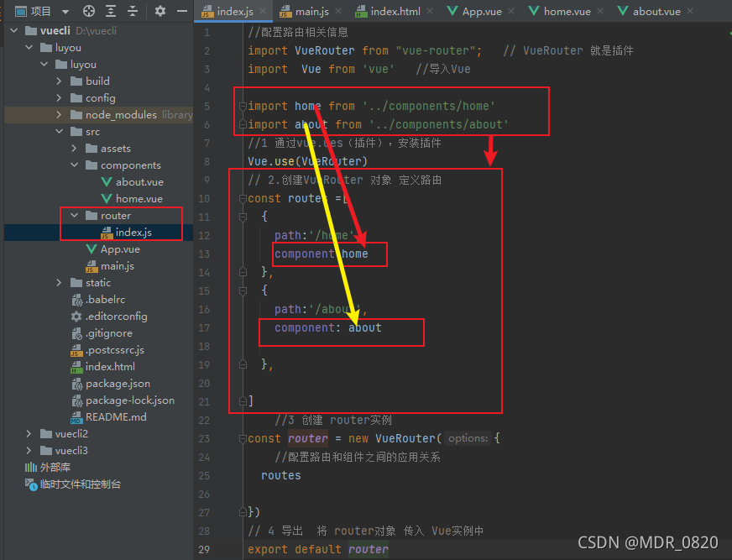Fold the first route object at line 11
The height and width of the screenshot is (560, 732).
click(243, 217)
